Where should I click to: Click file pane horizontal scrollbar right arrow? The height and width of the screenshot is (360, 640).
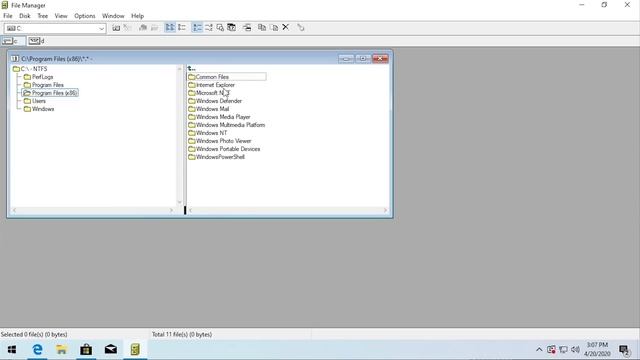click(x=385, y=210)
